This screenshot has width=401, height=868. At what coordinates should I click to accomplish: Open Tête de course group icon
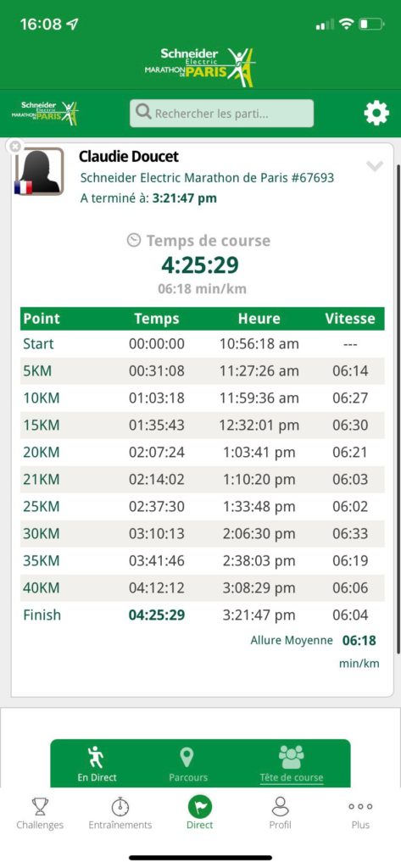pos(292,757)
